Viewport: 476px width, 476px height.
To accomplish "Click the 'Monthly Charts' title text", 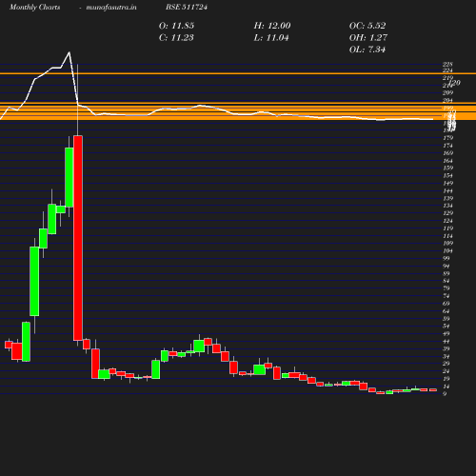I will tap(34, 8).
